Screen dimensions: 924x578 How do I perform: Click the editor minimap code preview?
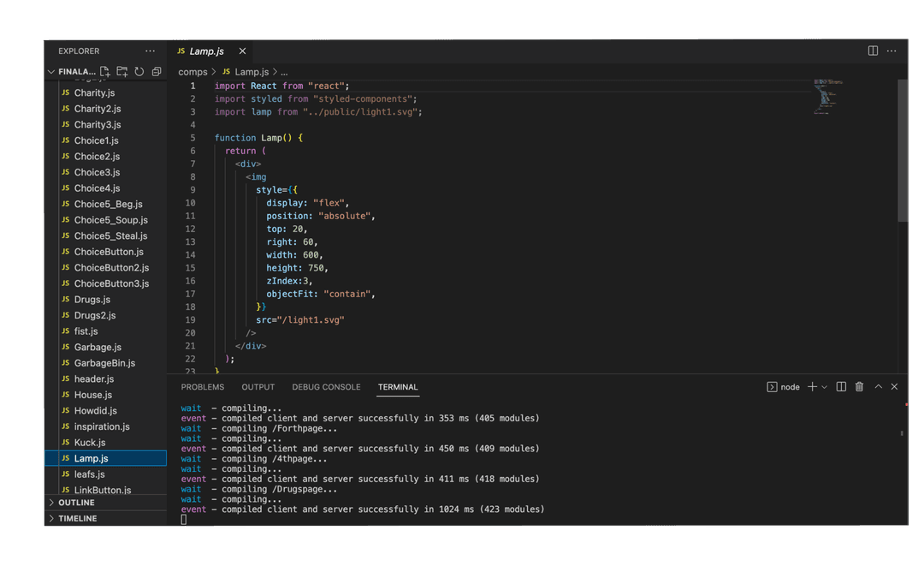pyautogui.click(x=826, y=96)
